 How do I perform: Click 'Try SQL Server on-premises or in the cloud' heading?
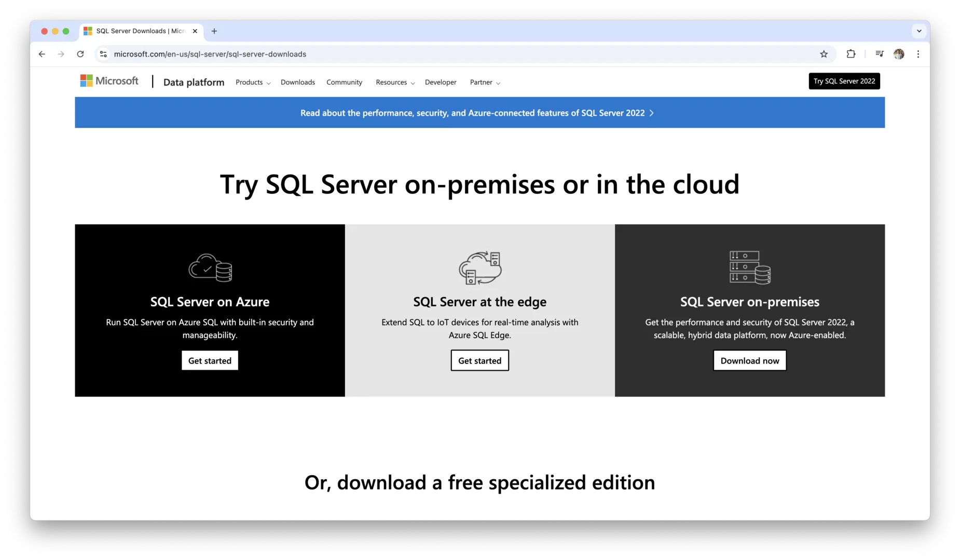pyautogui.click(x=479, y=185)
